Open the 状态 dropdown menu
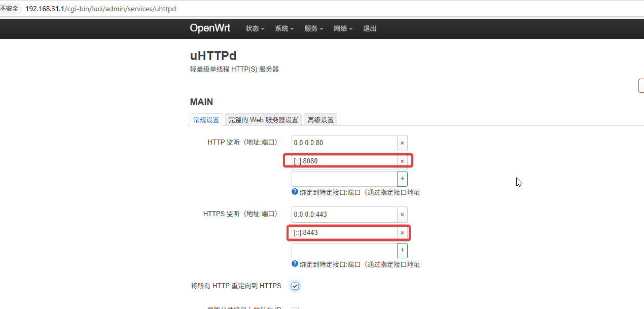Viewport: 644px width, 309px height. (x=255, y=29)
